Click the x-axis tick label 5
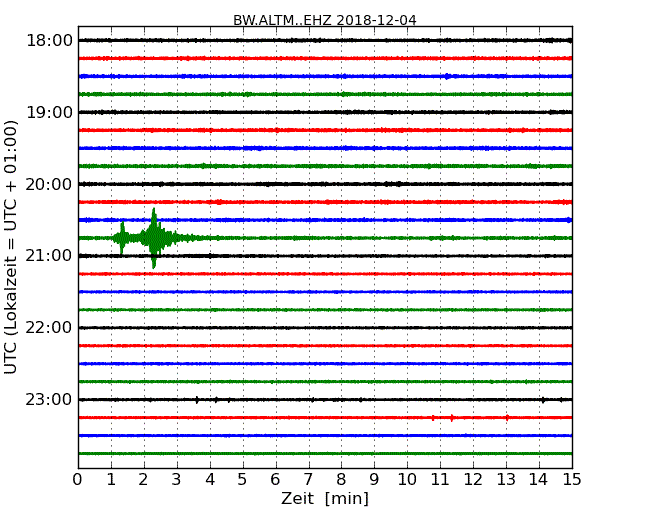650x520 pixels. pos(242,480)
